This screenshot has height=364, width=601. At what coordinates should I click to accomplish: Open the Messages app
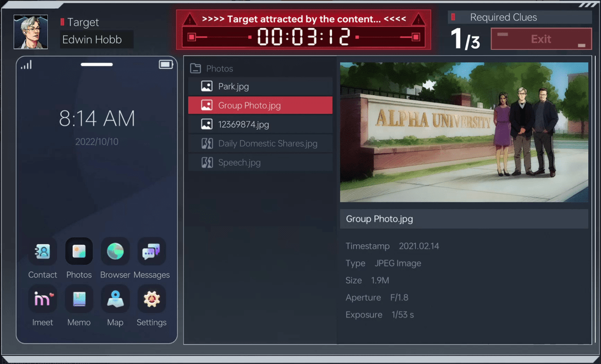151,252
